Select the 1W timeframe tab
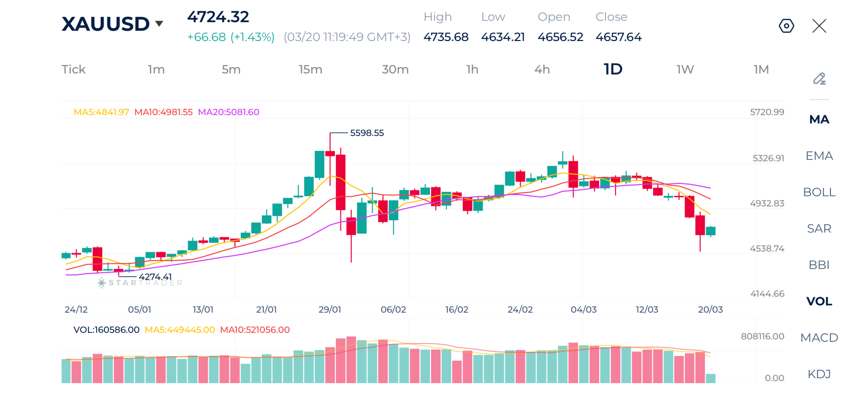This screenshot has width=868, height=399. tap(685, 69)
